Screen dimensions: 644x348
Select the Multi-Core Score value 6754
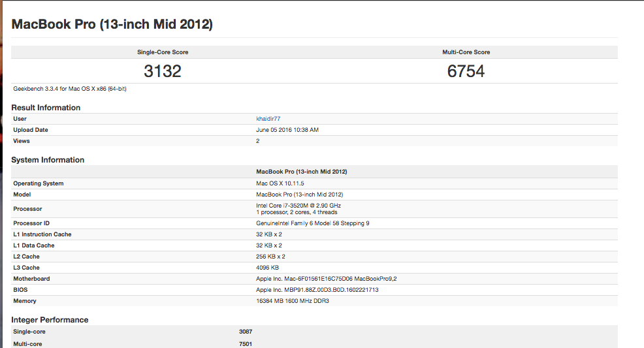[466, 71]
